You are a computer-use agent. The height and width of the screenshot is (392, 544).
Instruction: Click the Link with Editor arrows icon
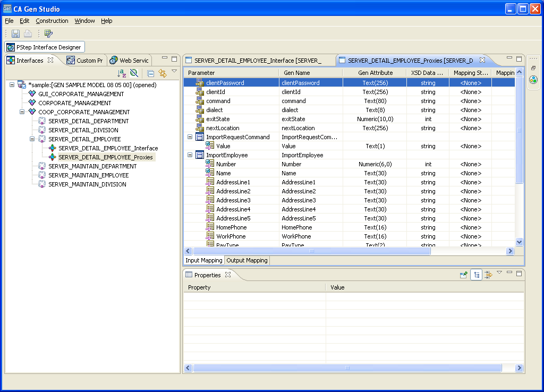(163, 73)
